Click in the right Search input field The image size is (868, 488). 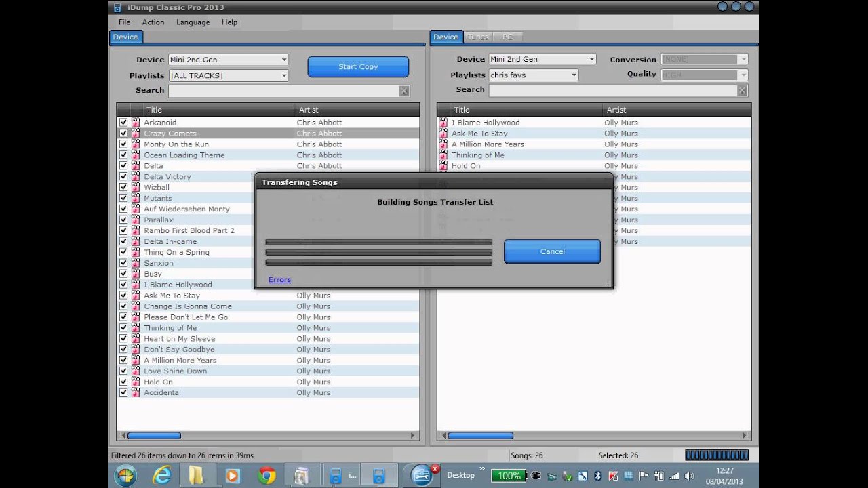click(612, 90)
